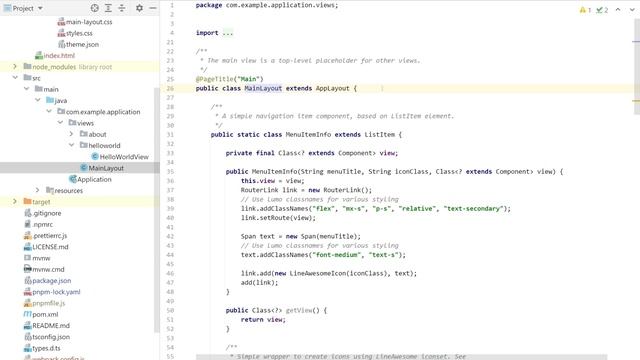The width and height of the screenshot is (640, 360).
Task: Open index.html file
Action: coord(59,56)
